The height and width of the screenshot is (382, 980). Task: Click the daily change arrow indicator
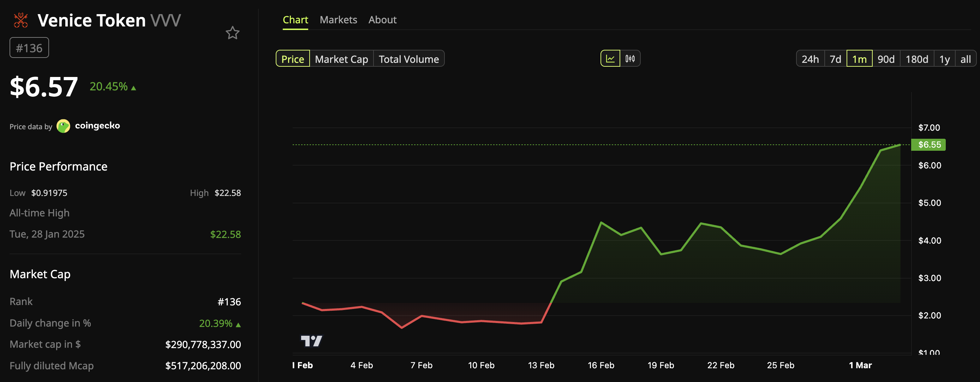[x=238, y=324]
